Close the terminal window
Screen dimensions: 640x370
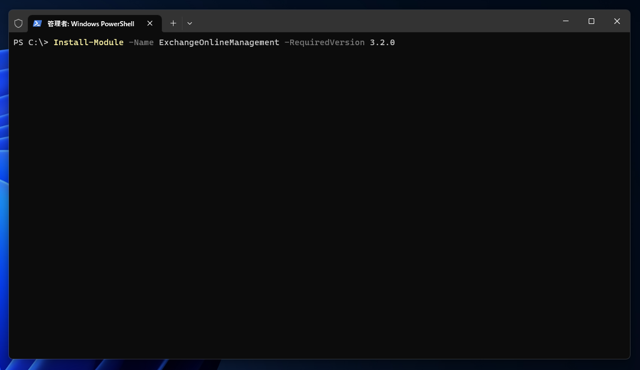[617, 21]
